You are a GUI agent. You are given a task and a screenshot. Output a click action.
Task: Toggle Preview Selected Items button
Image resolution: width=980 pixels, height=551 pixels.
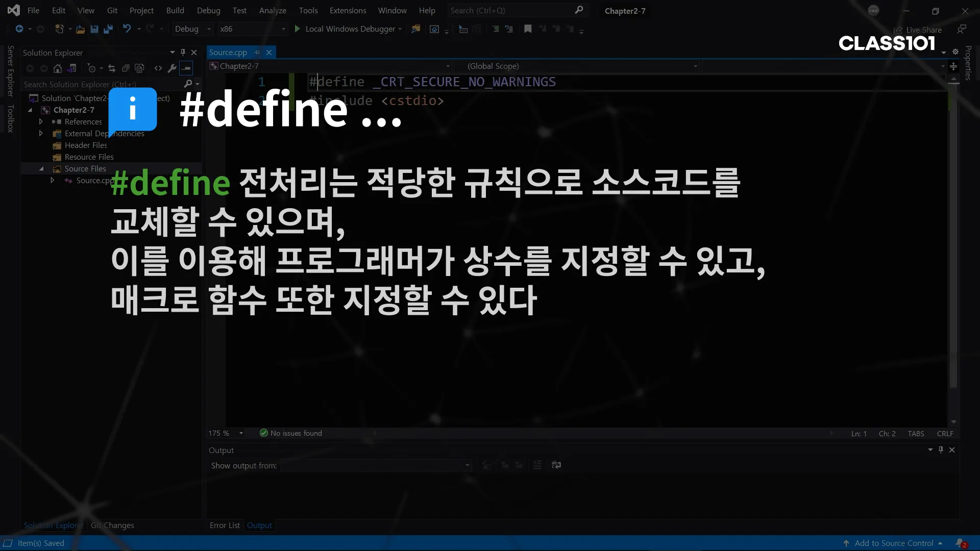coord(186,68)
